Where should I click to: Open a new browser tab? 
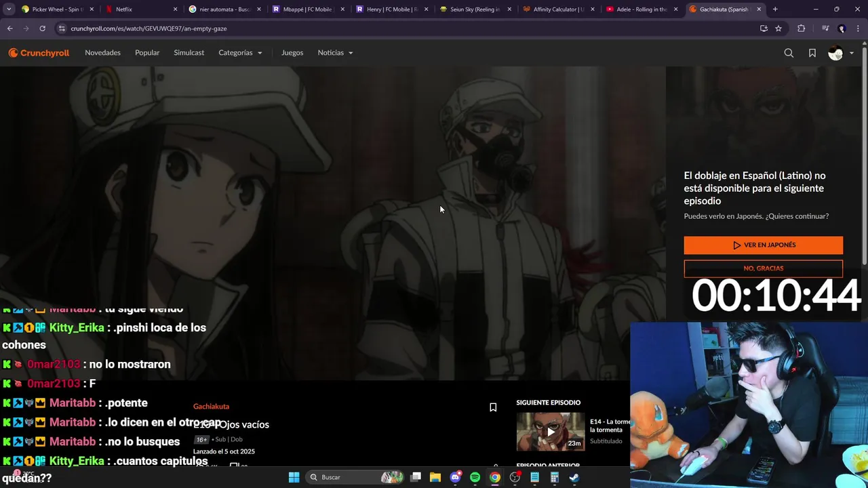click(775, 9)
